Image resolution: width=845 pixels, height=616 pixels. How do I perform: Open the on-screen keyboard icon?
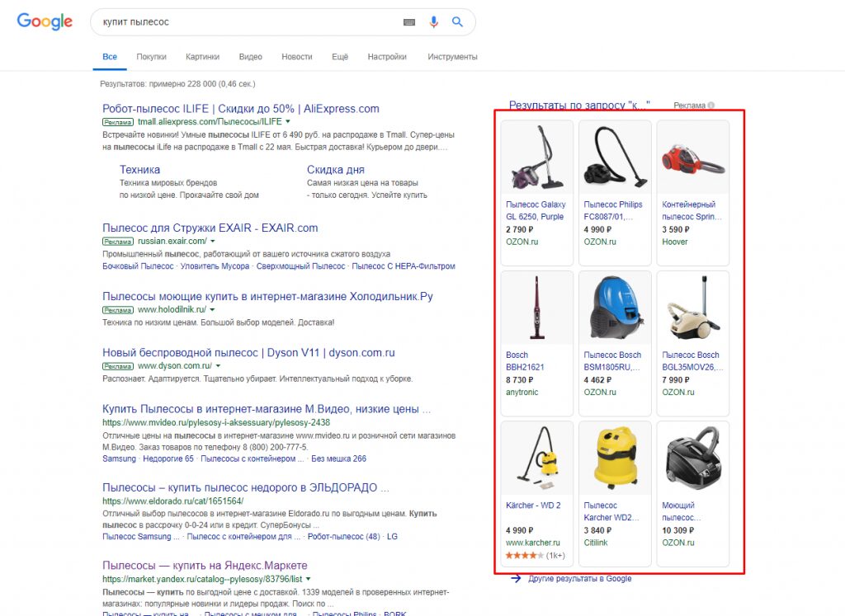click(x=408, y=22)
